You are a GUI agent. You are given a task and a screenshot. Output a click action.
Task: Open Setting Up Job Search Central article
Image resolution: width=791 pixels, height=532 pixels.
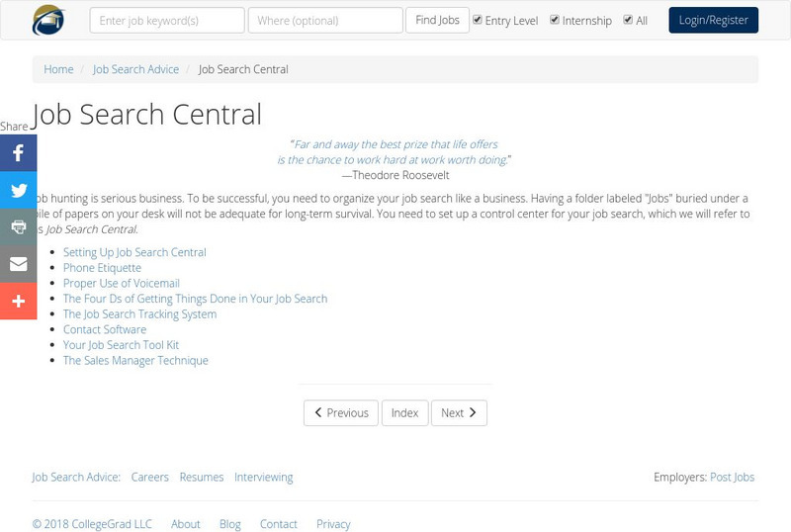pos(134,252)
